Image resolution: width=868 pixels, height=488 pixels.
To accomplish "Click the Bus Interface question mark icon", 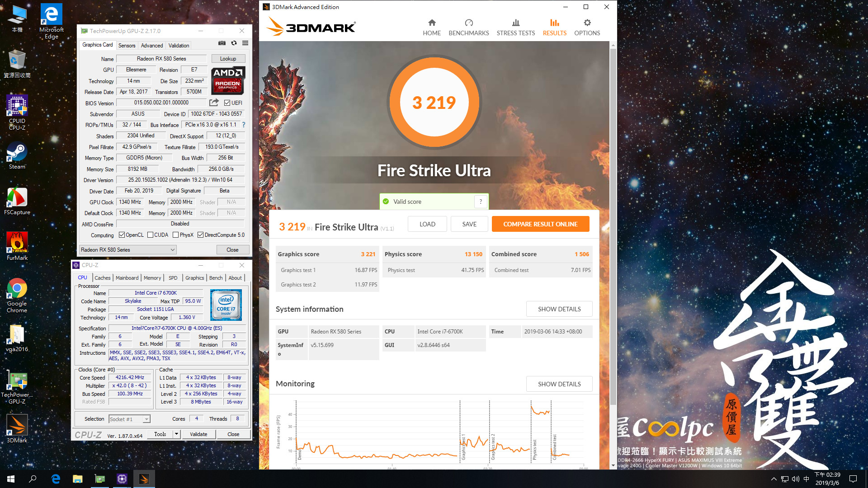I will click(x=244, y=125).
